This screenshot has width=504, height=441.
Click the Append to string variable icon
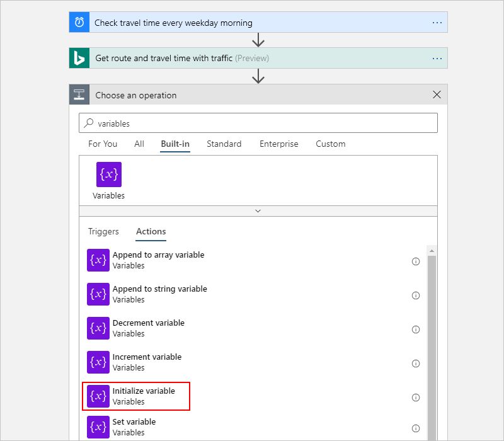98,294
